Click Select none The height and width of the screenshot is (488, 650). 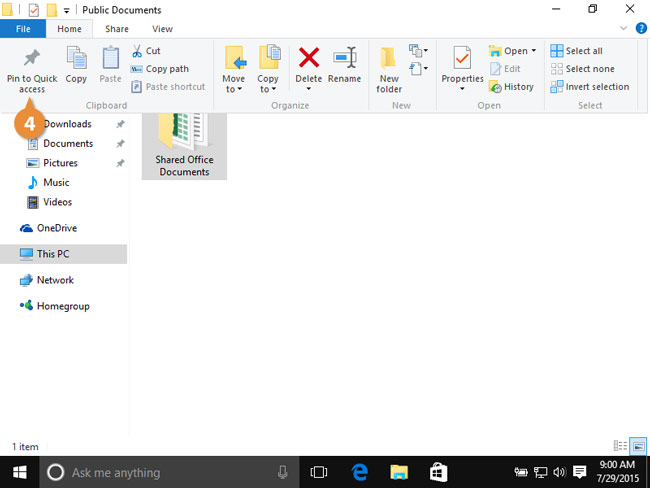(x=582, y=69)
